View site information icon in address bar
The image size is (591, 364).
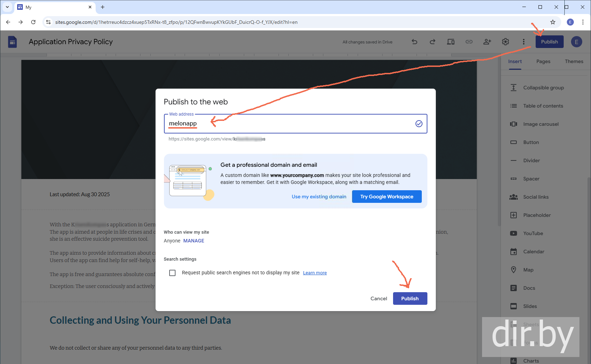point(48,22)
